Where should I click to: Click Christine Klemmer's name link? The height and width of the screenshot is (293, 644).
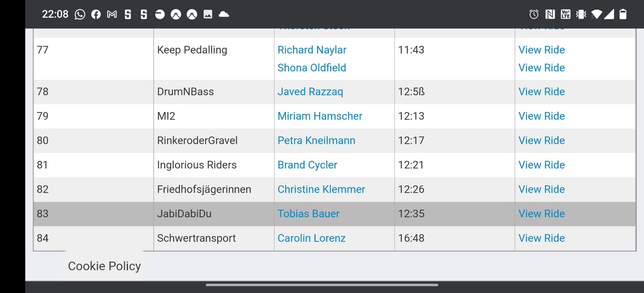pyautogui.click(x=321, y=189)
